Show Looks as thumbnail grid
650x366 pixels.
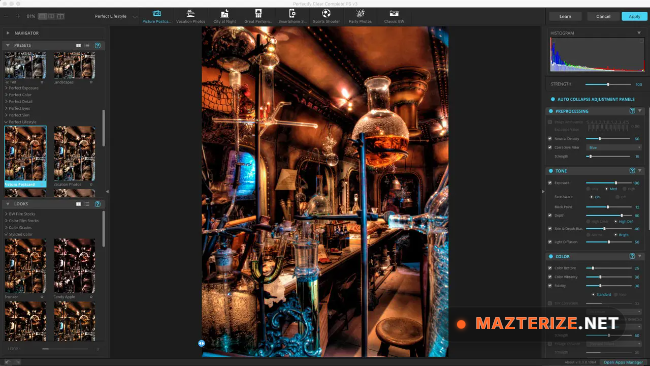(x=78, y=204)
